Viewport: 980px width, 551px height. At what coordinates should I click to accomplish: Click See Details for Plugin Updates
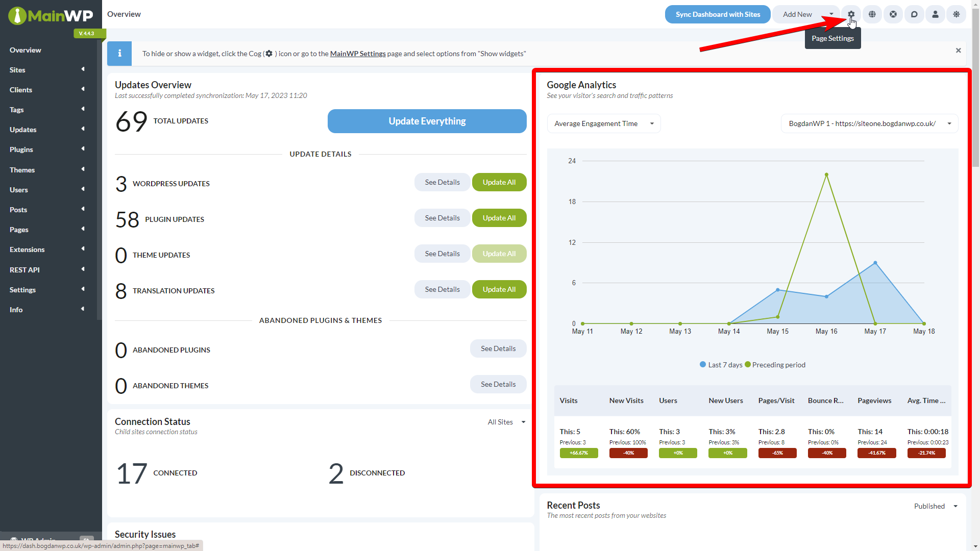click(x=442, y=218)
